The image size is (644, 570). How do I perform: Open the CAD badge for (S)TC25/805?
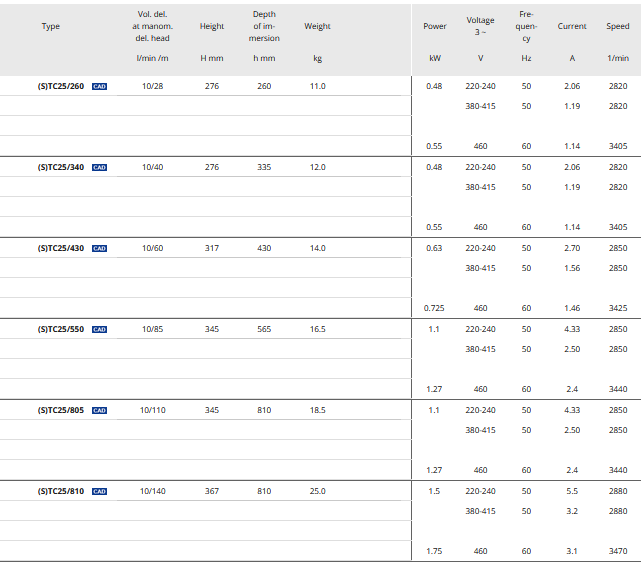[x=99, y=410]
